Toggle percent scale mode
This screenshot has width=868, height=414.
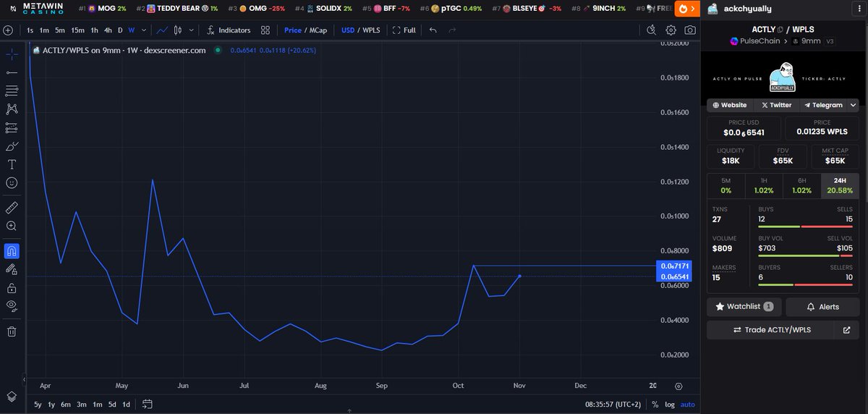(x=655, y=405)
